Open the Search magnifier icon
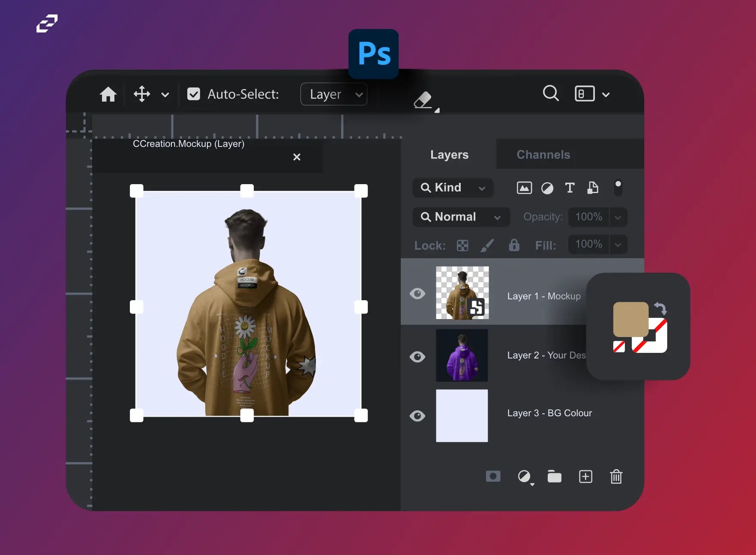This screenshot has height=555, width=756. [x=551, y=93]
